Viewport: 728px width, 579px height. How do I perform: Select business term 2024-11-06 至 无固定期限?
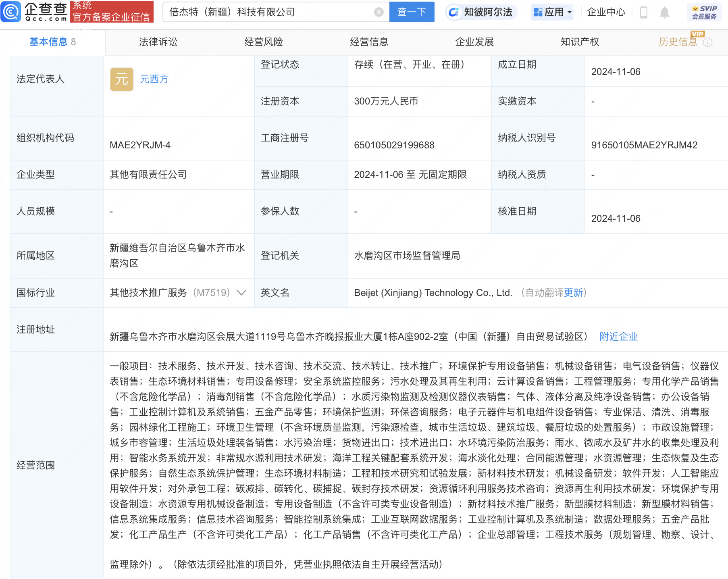click(x=410, y=175)
